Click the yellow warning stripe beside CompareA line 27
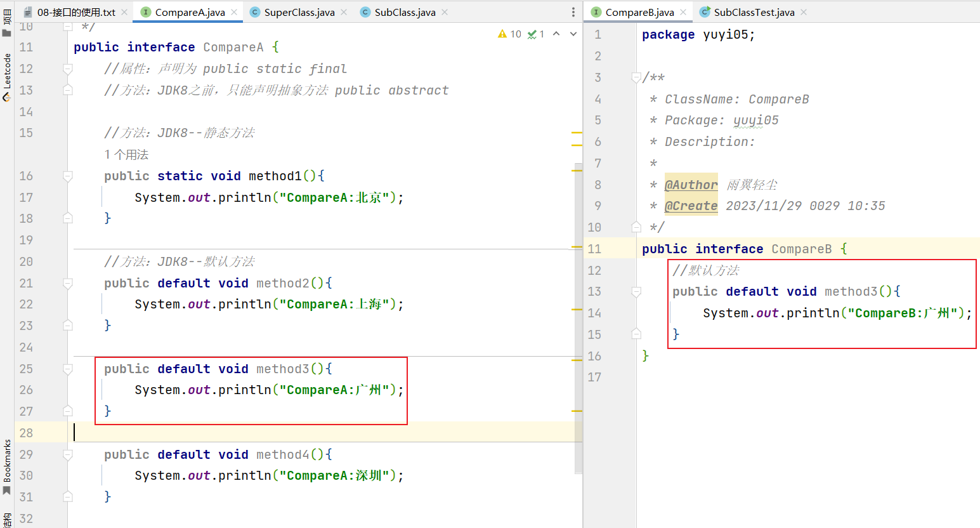The height and width of the screenshot is (528, 980). (x=577, y=411)
